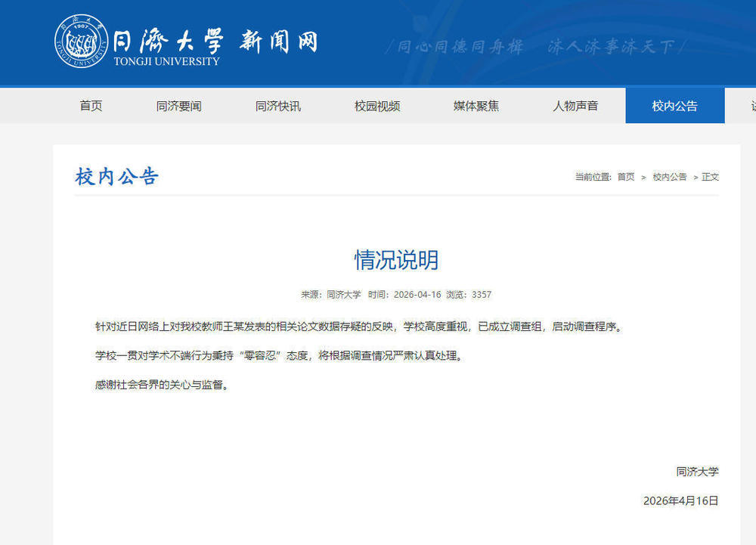Viewport: 756px width, 545px height.
Task: Open 首页 link in the breadcrumb trail
Action: tap(625, 175)
